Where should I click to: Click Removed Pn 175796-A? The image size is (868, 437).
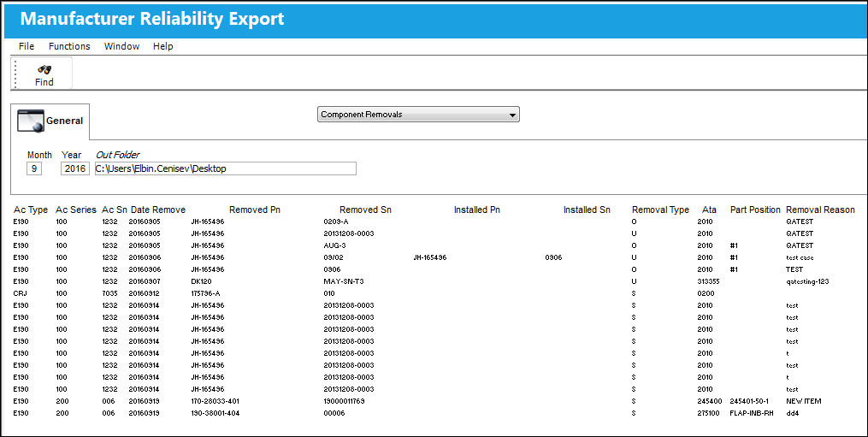pyautogui.click(x=205, y=293)
